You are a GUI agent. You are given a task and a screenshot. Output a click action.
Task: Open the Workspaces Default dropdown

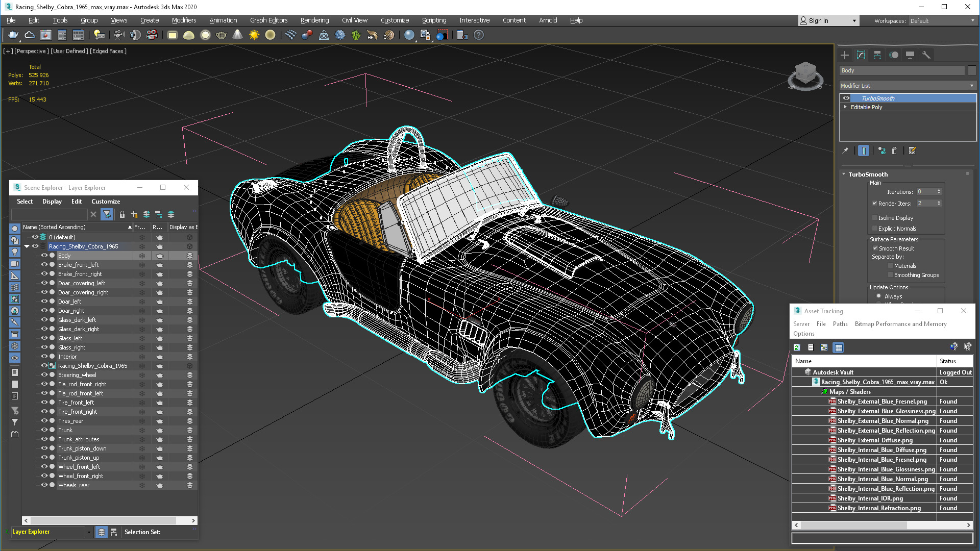pos(942,21)
